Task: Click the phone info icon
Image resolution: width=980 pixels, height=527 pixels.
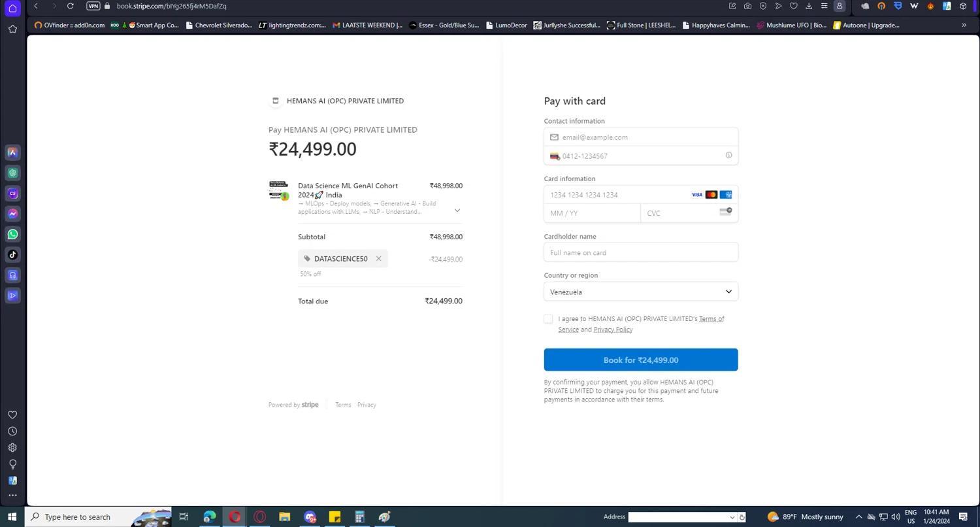Action: (728, 156)
